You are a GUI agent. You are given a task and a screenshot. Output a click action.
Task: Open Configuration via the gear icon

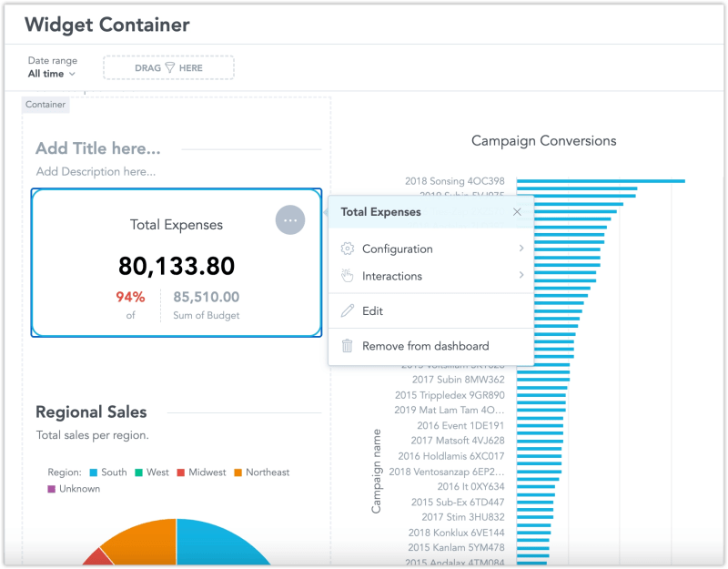click(x=348, y=249)
